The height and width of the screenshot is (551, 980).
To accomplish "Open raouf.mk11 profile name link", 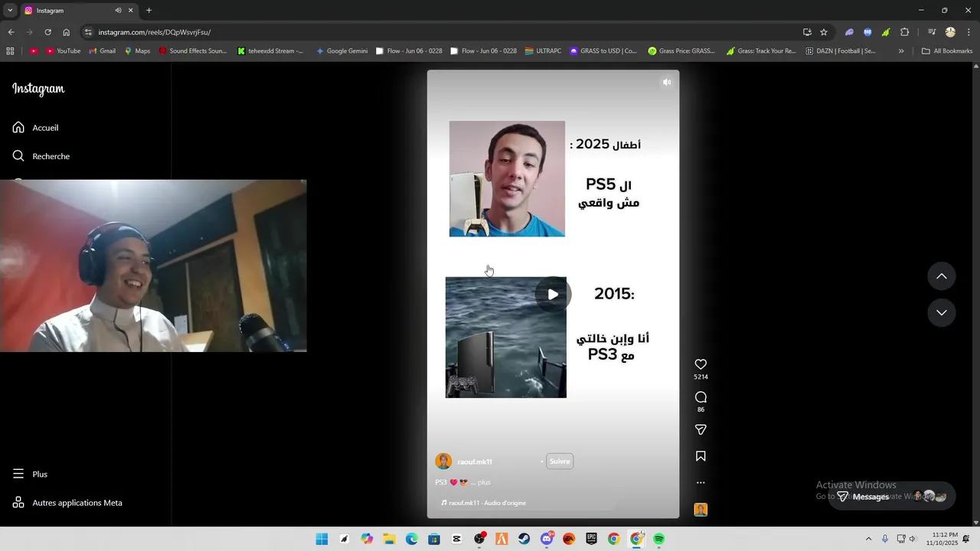I will tap(475, 461).
